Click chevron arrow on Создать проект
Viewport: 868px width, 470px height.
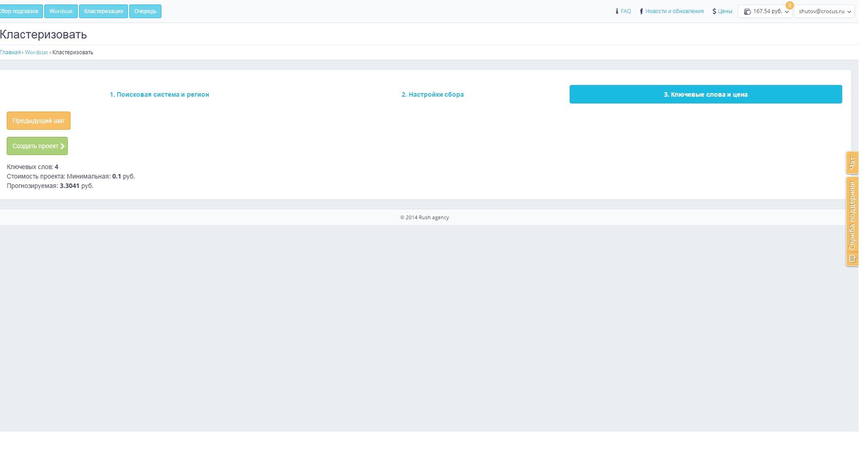pos(63,146)
